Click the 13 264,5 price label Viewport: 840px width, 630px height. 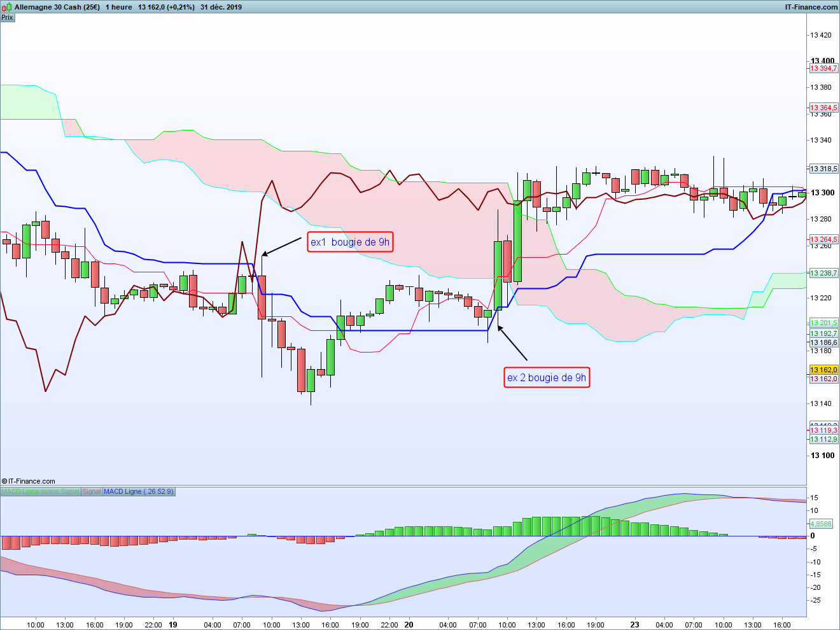click(823, 239)
